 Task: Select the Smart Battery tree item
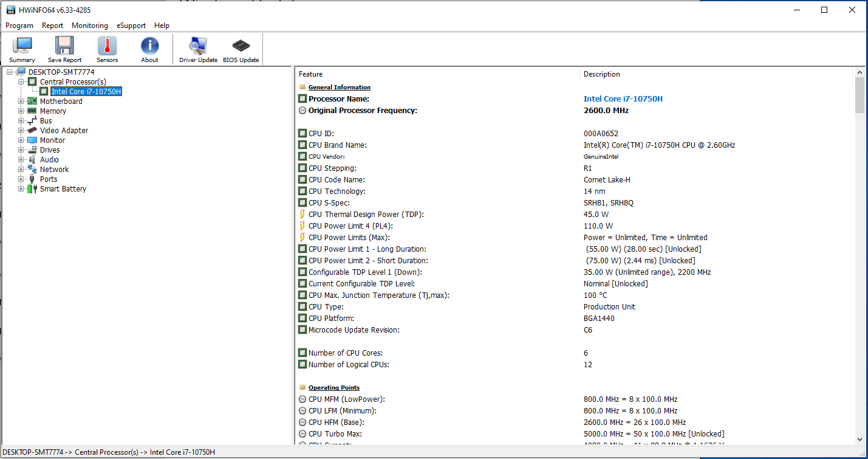point(63,189)
